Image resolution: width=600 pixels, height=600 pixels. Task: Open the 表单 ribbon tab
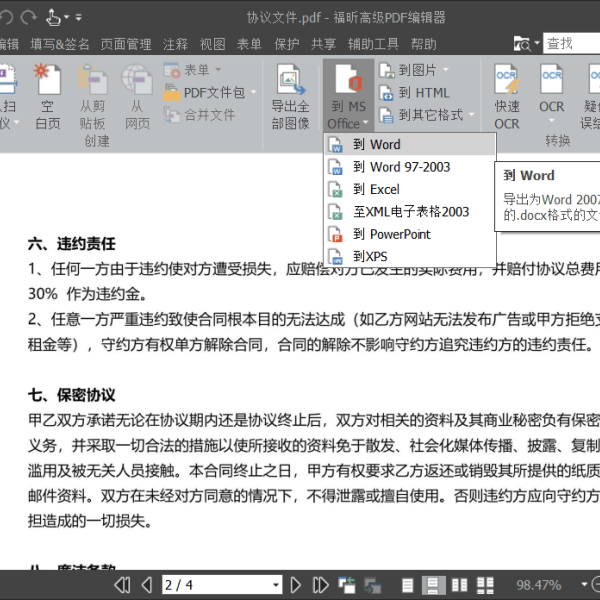click(x=249, y=44)
